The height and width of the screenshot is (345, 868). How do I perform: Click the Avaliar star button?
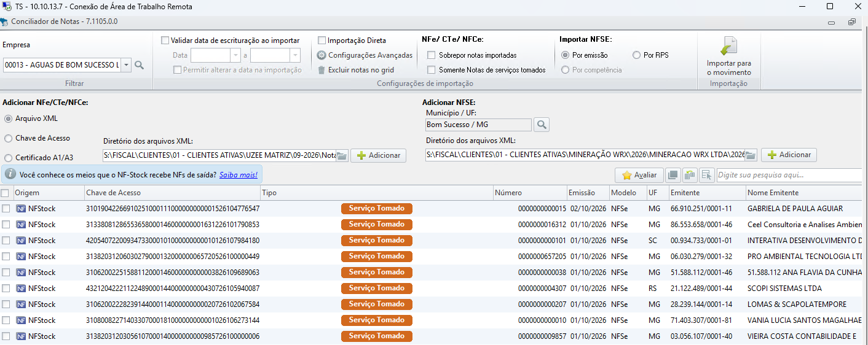(639, 175)
